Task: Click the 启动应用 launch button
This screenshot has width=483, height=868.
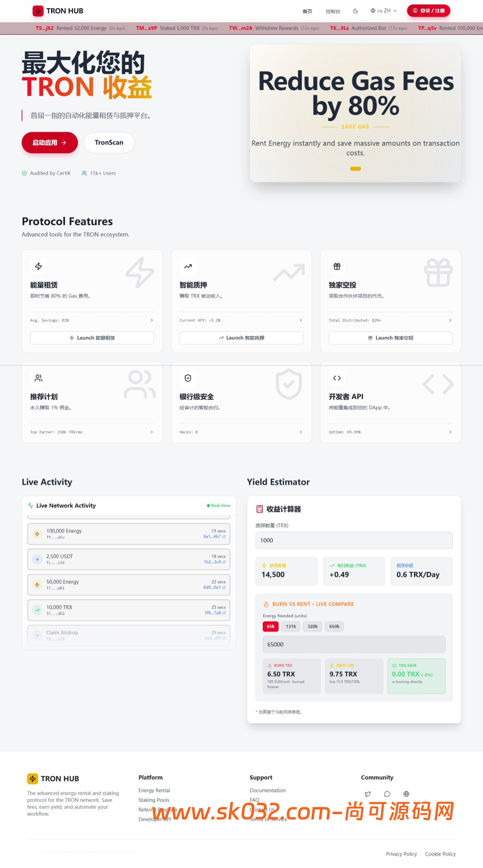Action: tap(50, 143)
